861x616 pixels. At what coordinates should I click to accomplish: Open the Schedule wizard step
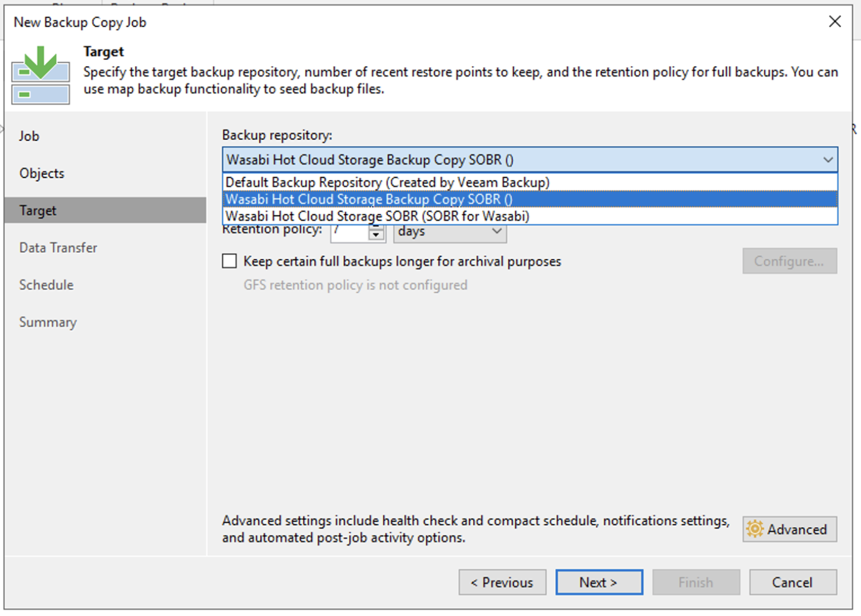point(46,285)
